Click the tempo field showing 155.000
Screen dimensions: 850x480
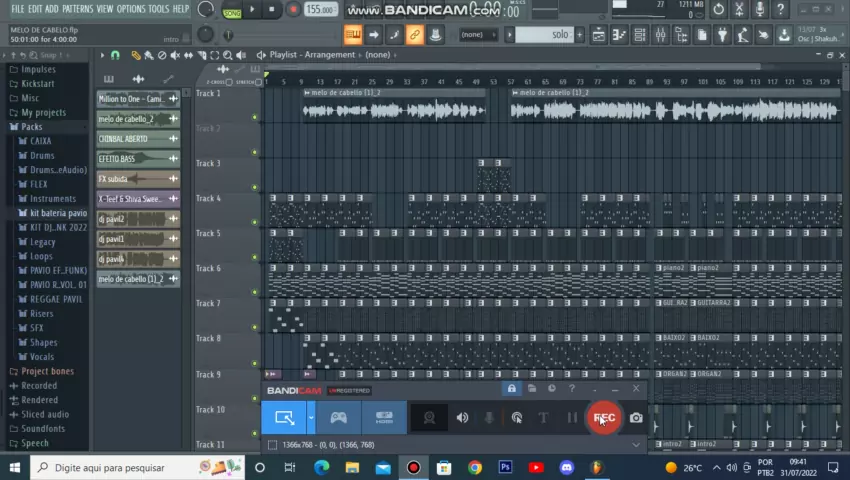tap(320, 10)
